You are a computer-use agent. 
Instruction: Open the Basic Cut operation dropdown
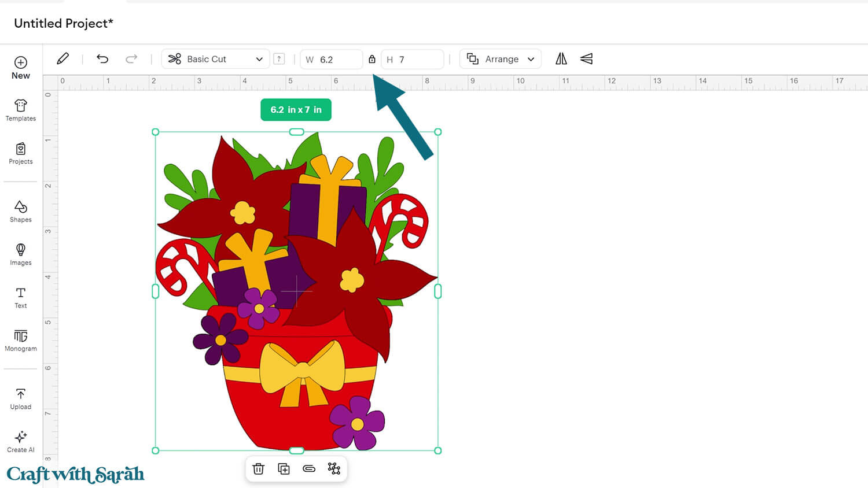coord(215,59)
